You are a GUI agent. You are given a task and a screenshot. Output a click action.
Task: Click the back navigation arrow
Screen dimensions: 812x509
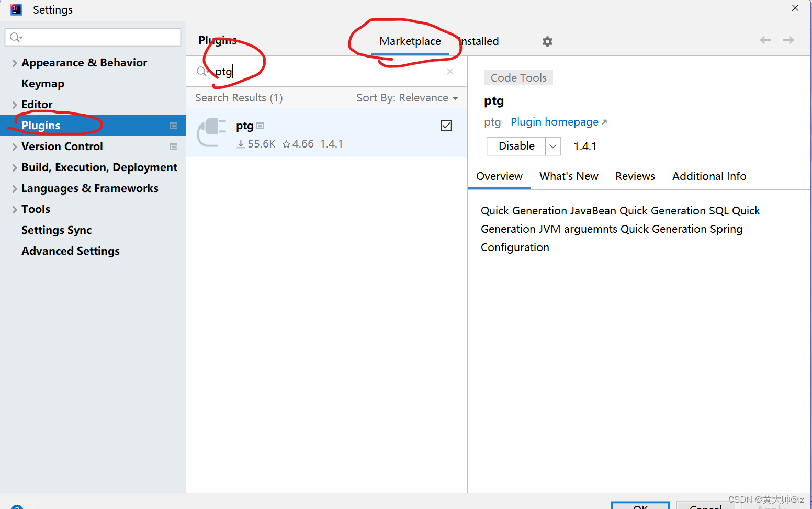(x=765, y=40)
